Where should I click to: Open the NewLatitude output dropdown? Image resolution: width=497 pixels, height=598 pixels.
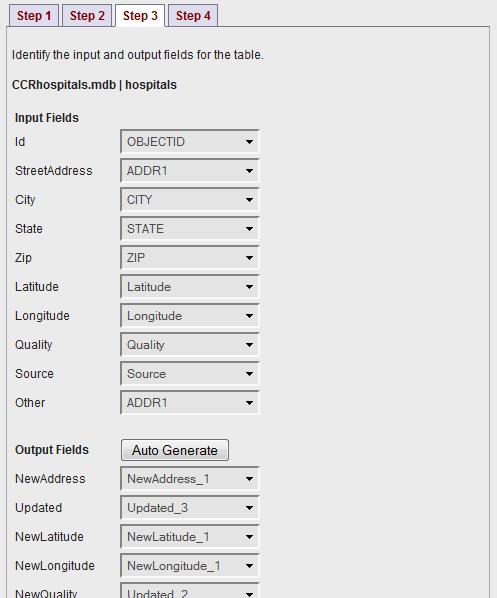pyautogui.click(x=190, y=537)
